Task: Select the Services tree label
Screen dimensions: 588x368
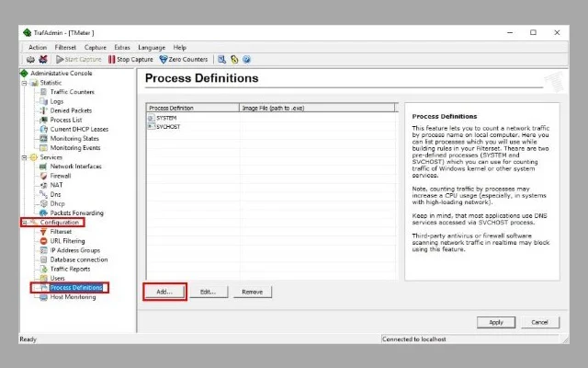Action: pyautogui.click(x=51, y=157)
